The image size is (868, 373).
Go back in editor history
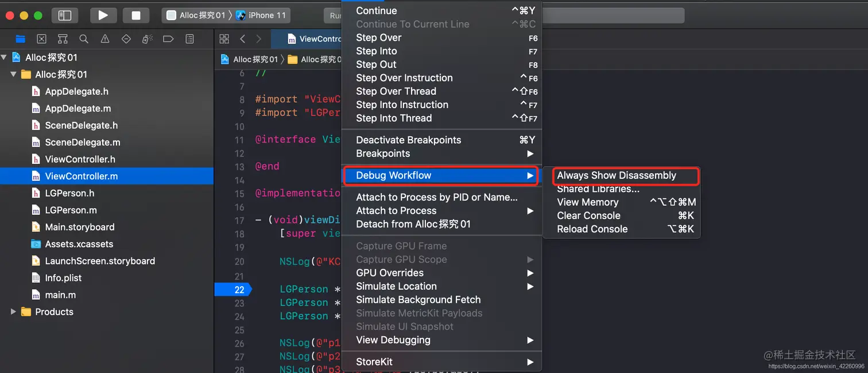[243, 39]
